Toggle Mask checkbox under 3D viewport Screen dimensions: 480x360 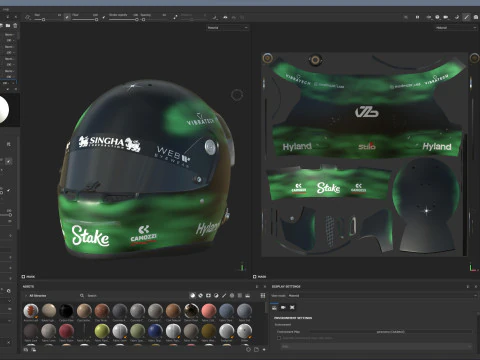[x=23, y=277]
